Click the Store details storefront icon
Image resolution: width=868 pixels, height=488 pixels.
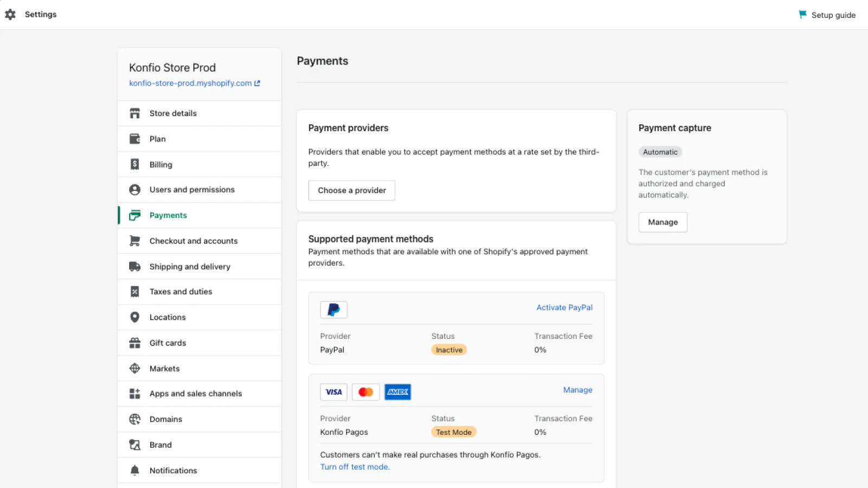tap(135, 113)
